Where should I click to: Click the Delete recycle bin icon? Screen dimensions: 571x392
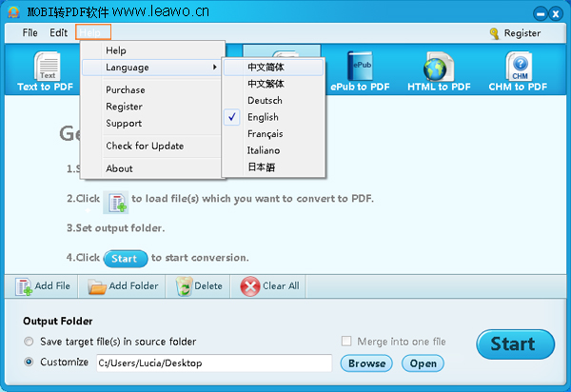185,286
